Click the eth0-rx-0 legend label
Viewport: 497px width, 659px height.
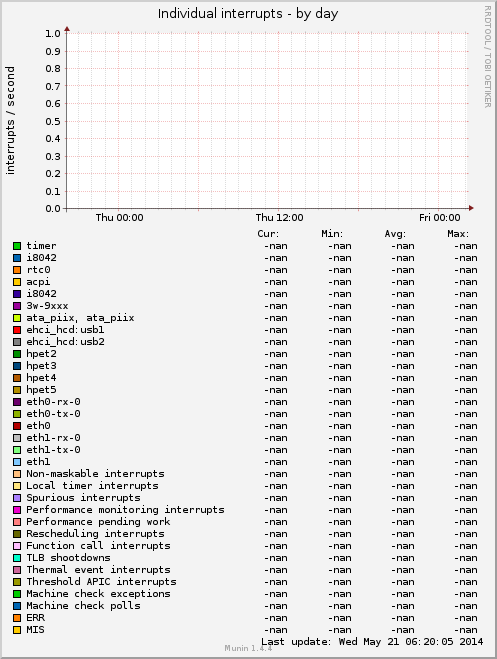(x=53, y=402)
